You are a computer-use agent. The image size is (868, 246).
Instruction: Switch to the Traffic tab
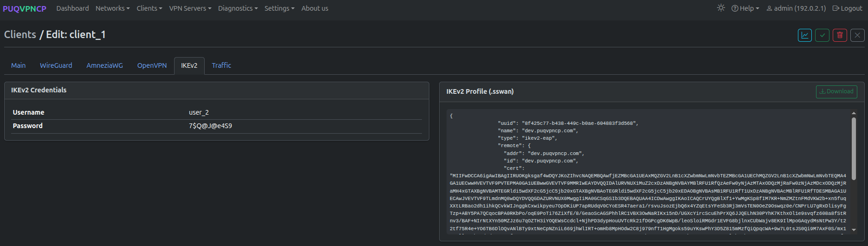pyautogui.click(x=221, y=65)
